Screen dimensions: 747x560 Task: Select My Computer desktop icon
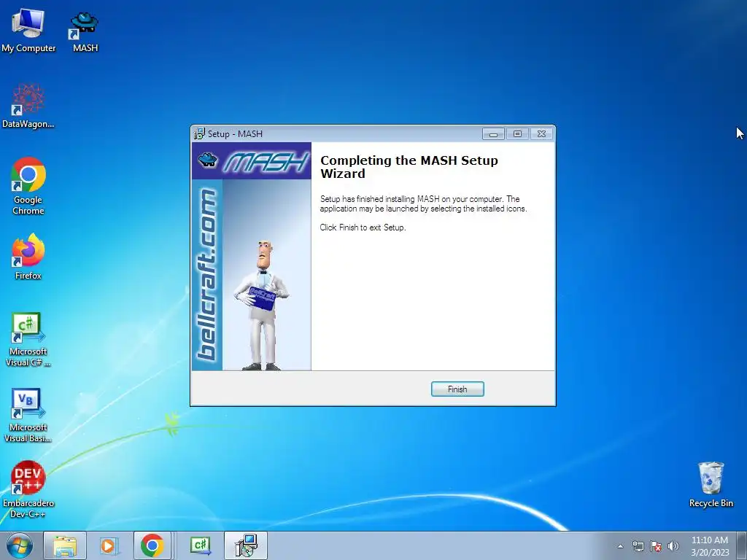[x=28, y=31]
